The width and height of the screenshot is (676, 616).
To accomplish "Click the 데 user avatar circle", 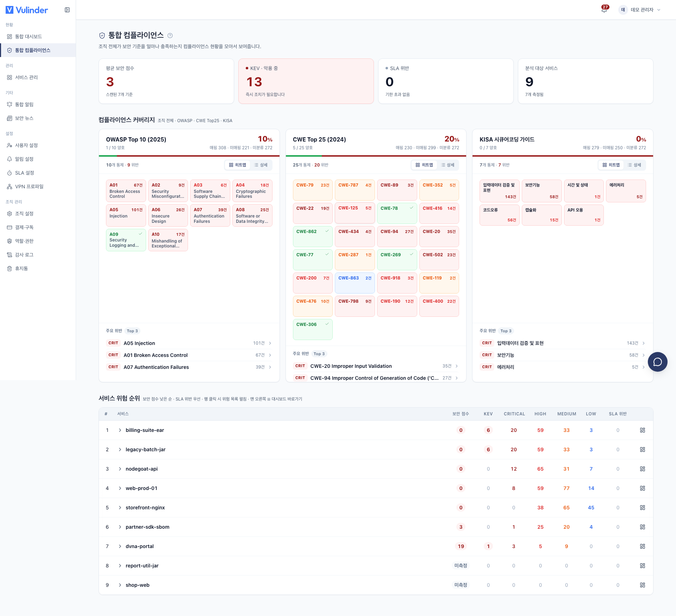I will pyautogui.click(x=623, y=10).
